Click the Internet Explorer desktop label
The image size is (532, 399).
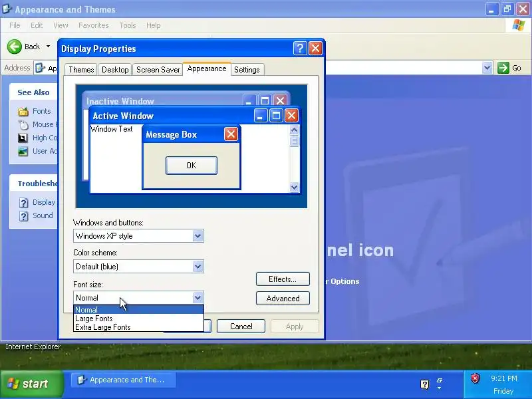(x=33, y=346)
